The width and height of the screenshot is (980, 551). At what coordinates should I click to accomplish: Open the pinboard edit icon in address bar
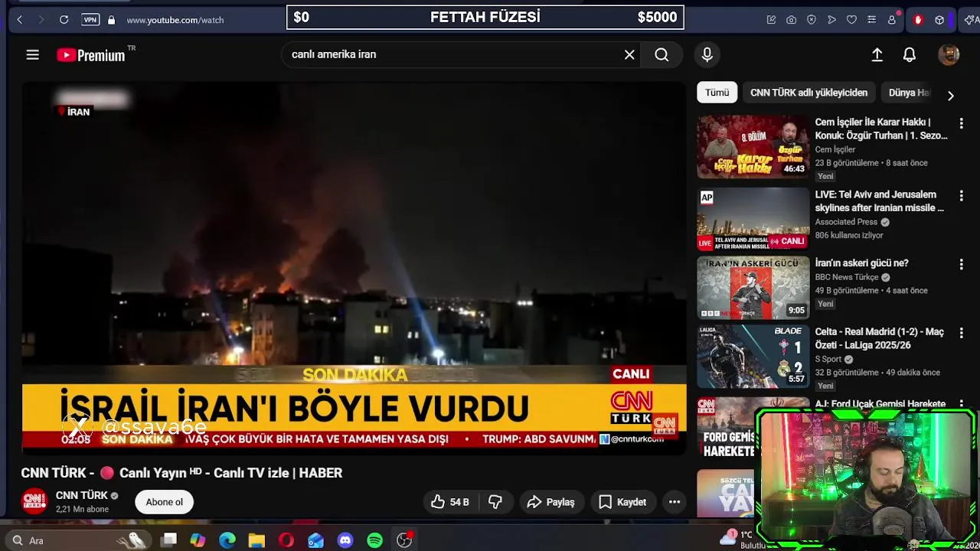771,20
